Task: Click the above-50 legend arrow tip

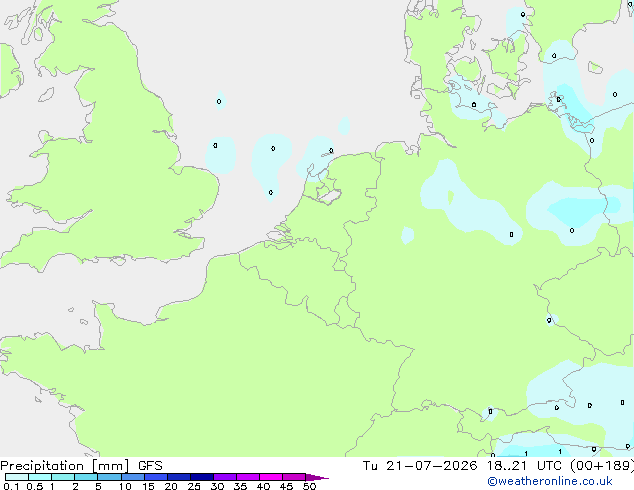Action: [317, 477]
